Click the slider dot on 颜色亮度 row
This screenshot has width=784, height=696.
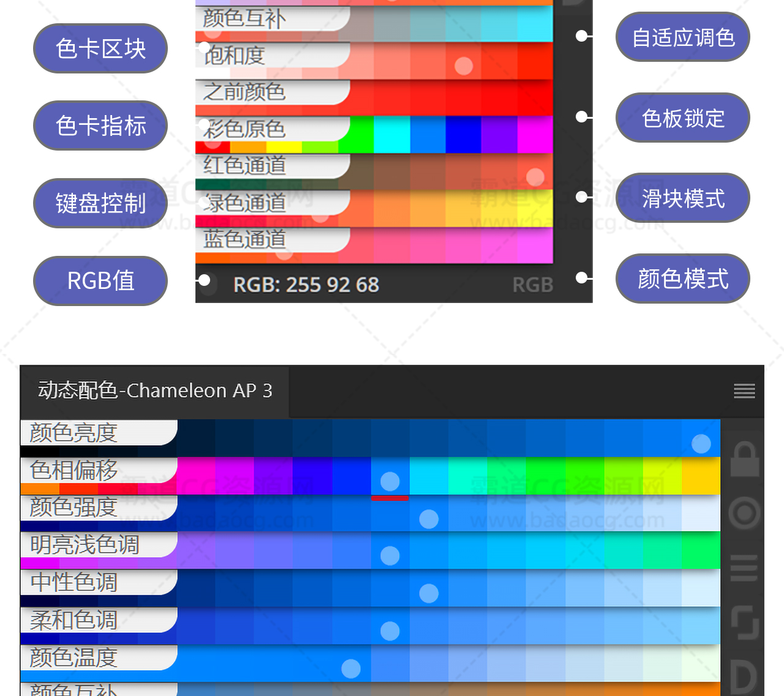[701, 443]
